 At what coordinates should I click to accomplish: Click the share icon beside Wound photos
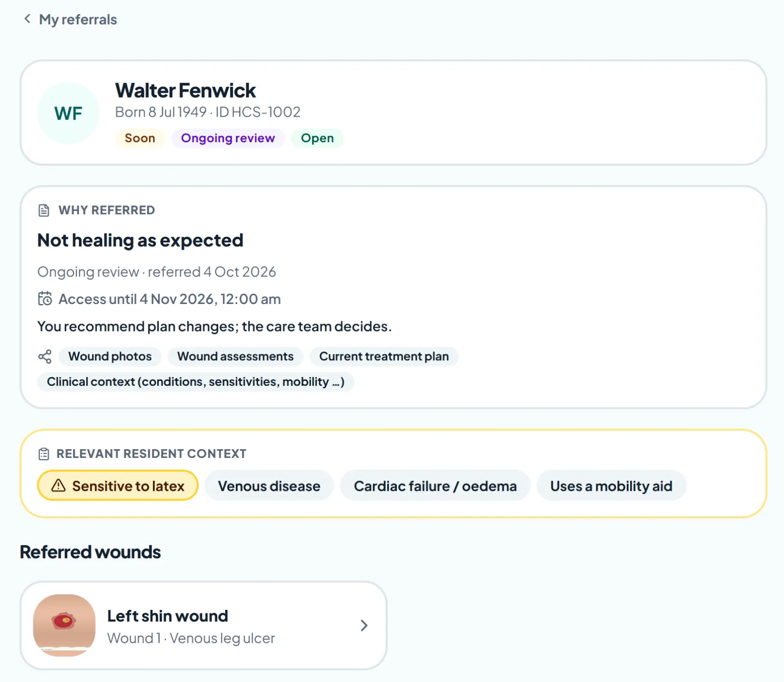coord(45,356)
